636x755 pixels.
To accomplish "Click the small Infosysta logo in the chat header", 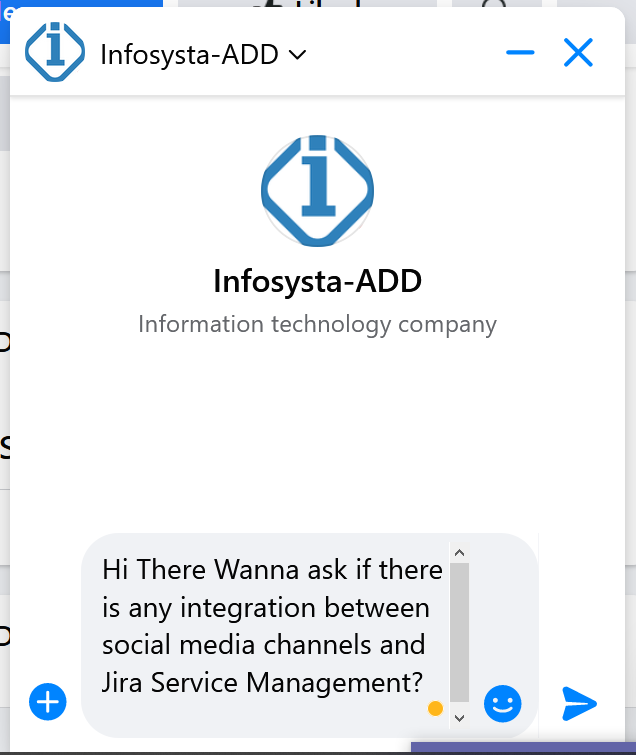I will coord(53,53).
